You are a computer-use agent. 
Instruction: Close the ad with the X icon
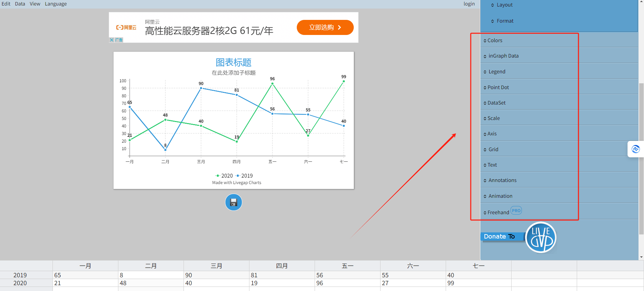112,40
